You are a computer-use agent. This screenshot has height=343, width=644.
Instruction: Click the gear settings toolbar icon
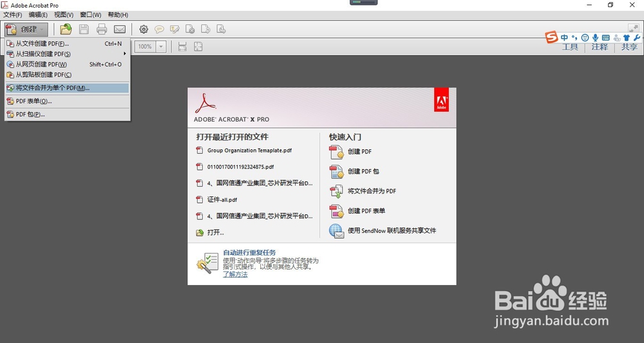click(x=144, y=29)
